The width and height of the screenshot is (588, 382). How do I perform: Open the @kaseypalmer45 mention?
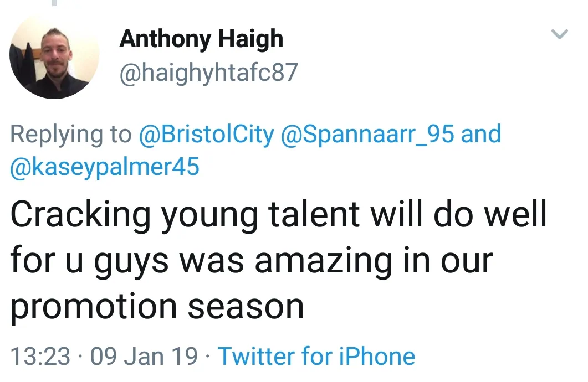pos(104,166)
